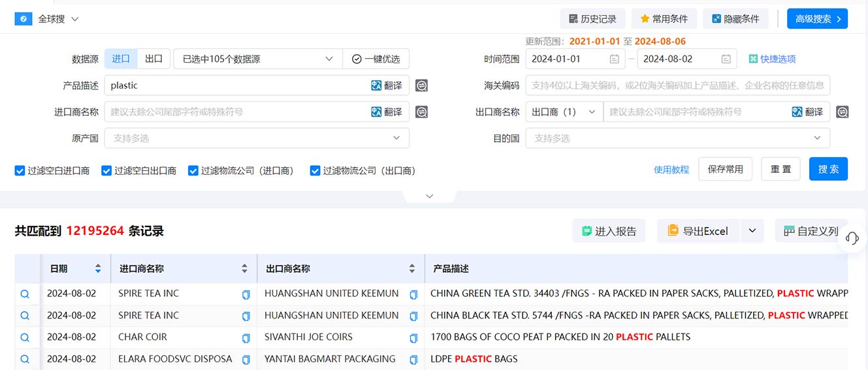
Task: Copy ELARA FOODSVC DISPOSA importer name
Action: [x=246, y=360]
